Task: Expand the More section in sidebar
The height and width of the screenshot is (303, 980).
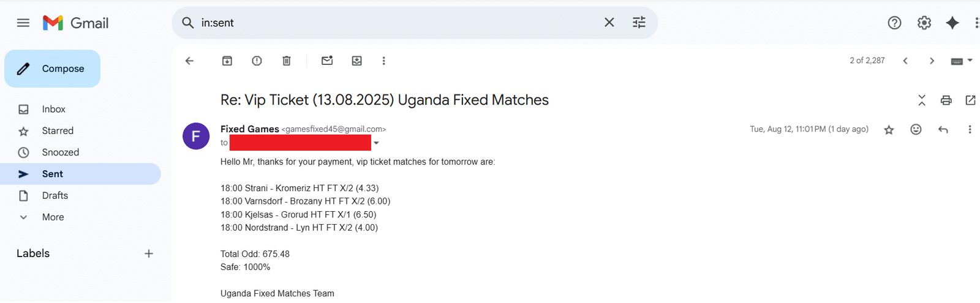Action: tap(53, 217)
